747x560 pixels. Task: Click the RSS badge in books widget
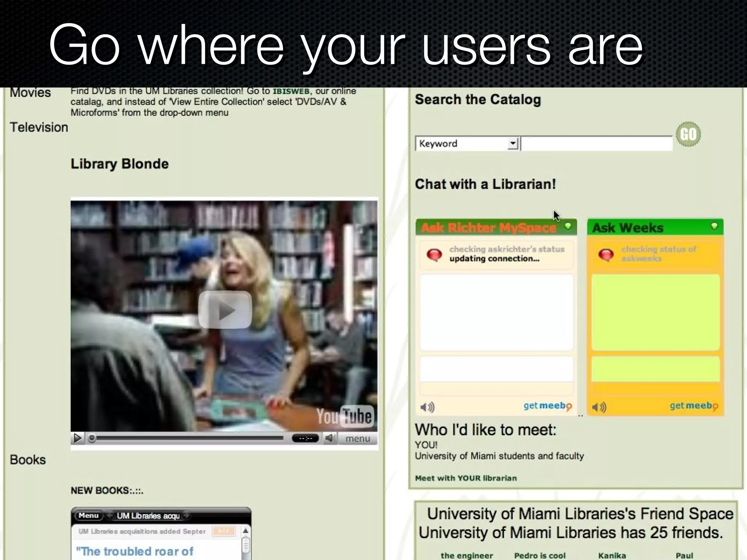pyautogui.click(x=223, y=531)
